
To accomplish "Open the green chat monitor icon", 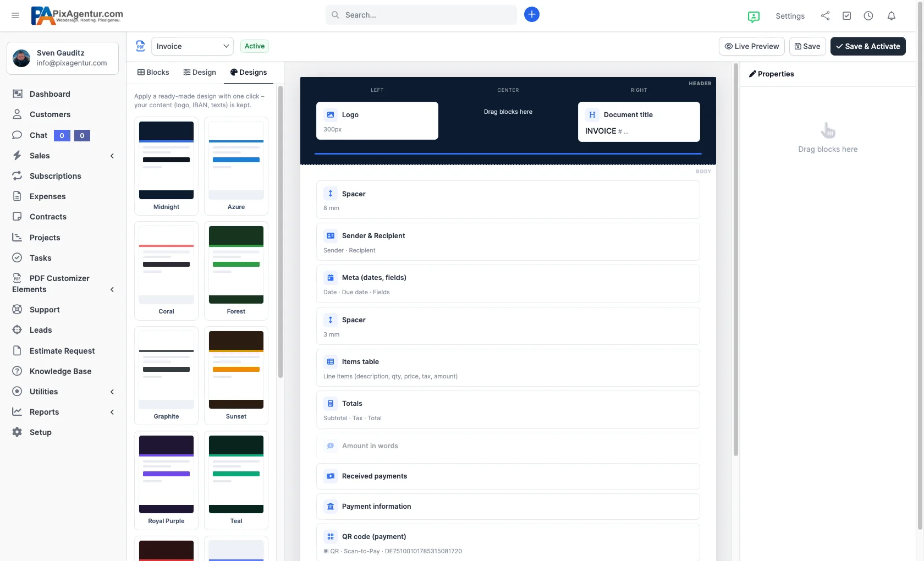I will coord(754,16).
